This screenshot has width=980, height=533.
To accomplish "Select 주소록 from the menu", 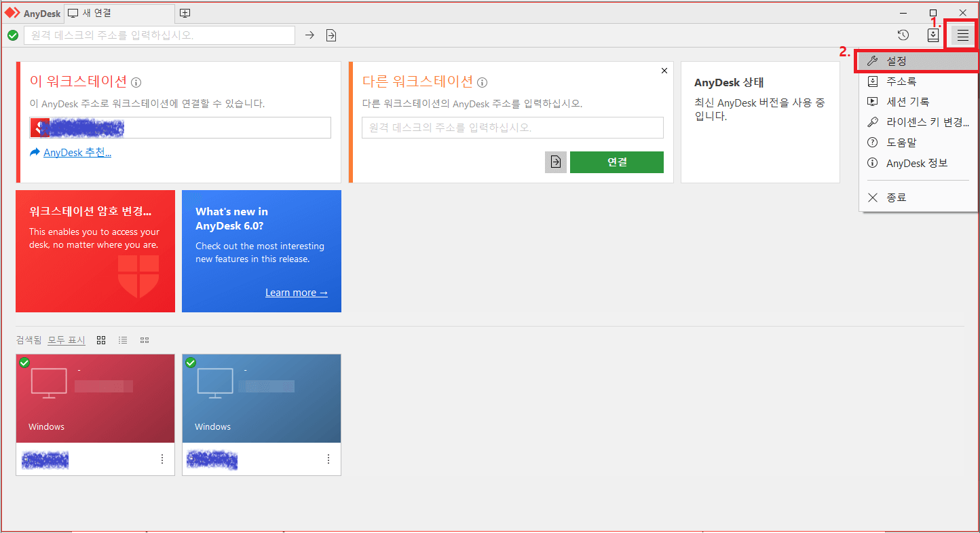I will (x=918, y=81).
